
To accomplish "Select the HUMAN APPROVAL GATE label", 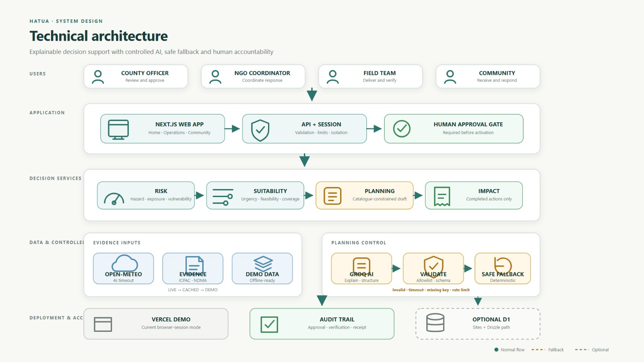I will tap(468, 124).
